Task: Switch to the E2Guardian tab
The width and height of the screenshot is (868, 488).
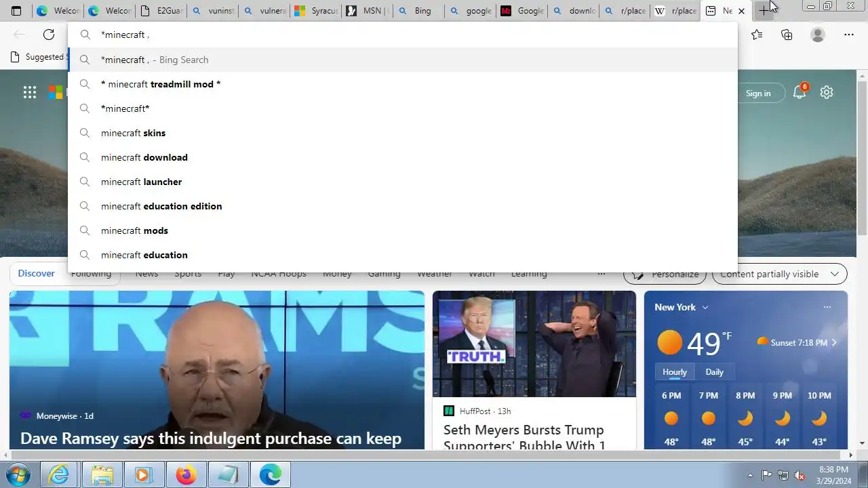Action: 160,11
